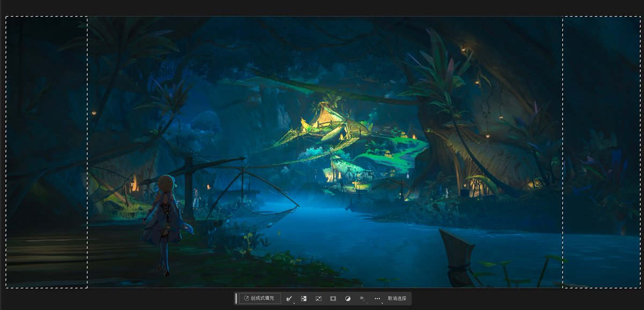Click the transform selection icon
The image size is (644, 310).
click(318, 298)
